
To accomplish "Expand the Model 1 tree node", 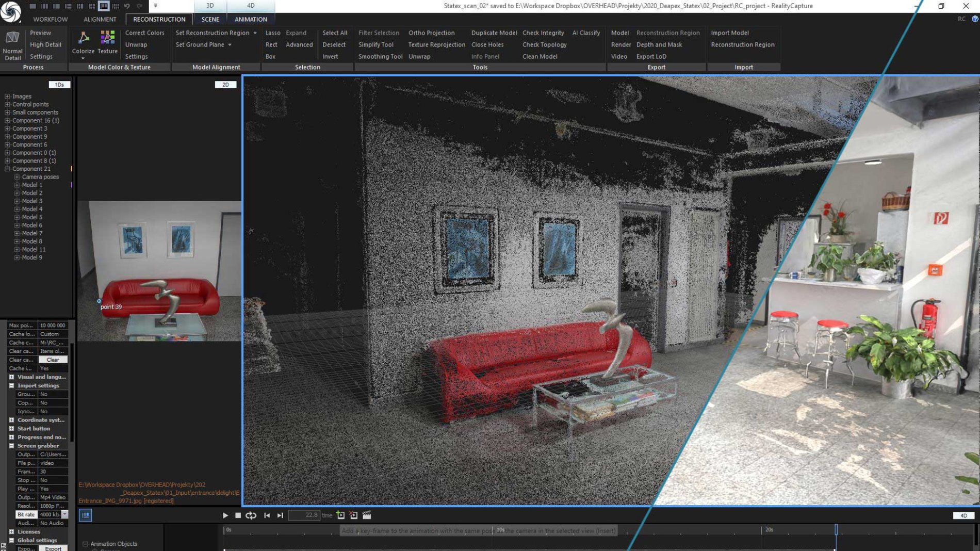I will click(x=17, y=184).
